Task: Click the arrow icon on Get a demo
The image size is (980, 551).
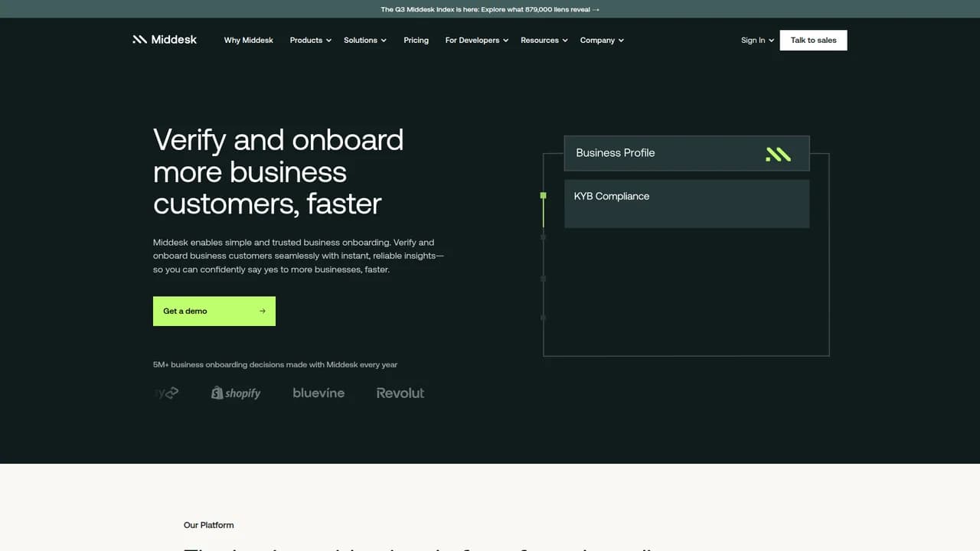Action: (x=263, y=311)
